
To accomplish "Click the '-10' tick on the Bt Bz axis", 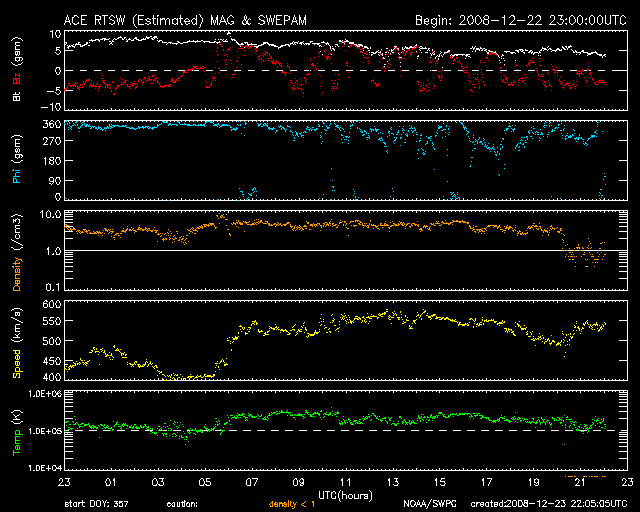I will click(x=51, y=107).
